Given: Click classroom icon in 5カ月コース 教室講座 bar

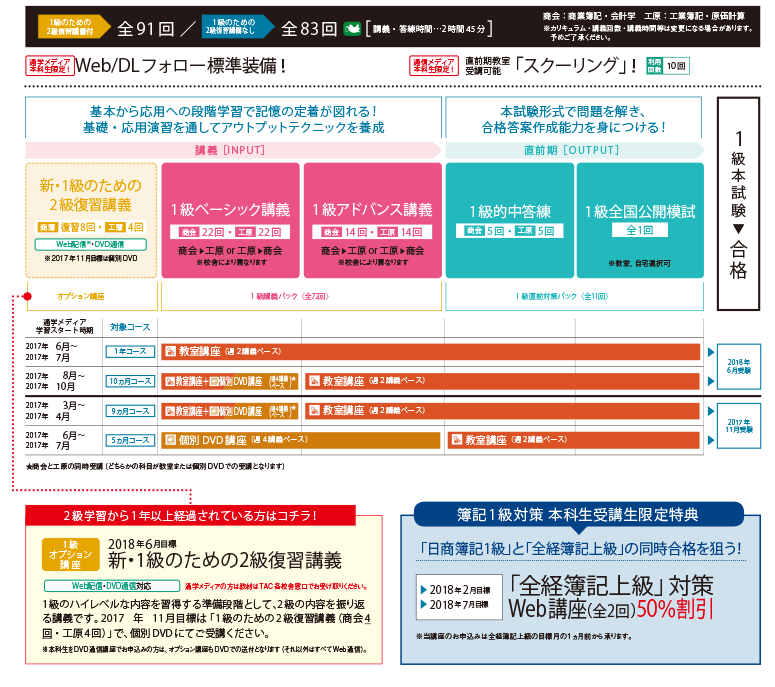Looking at the screenshot, I should [457, 439].
